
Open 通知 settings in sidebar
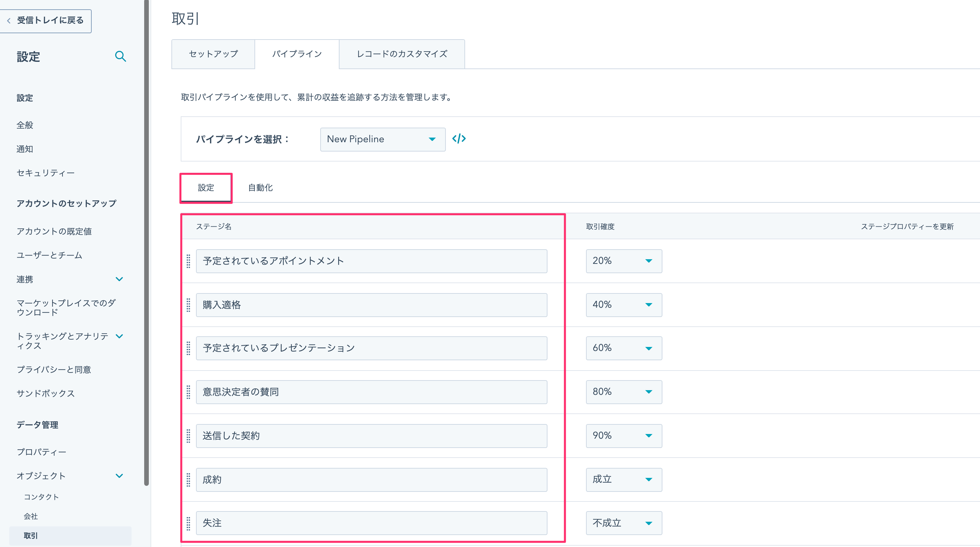coord(25,149)
